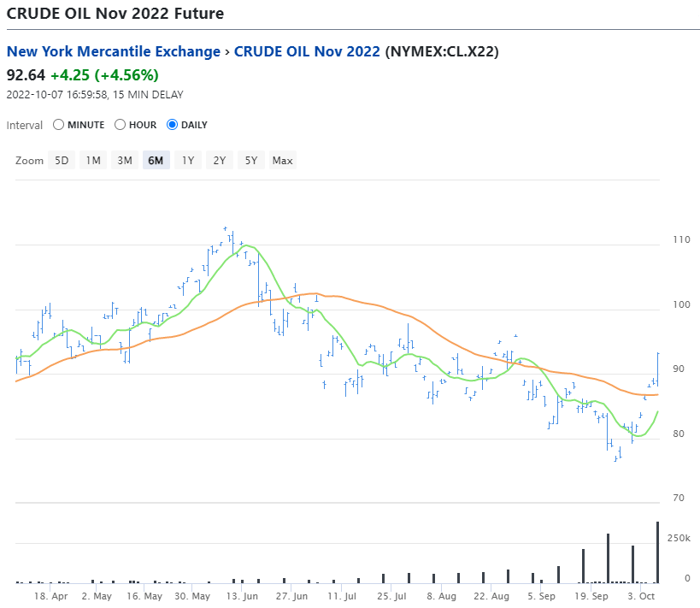Screen dimensions: 700x608
Task: Switch chart zoom to 2Y
Action: [219, 161]
